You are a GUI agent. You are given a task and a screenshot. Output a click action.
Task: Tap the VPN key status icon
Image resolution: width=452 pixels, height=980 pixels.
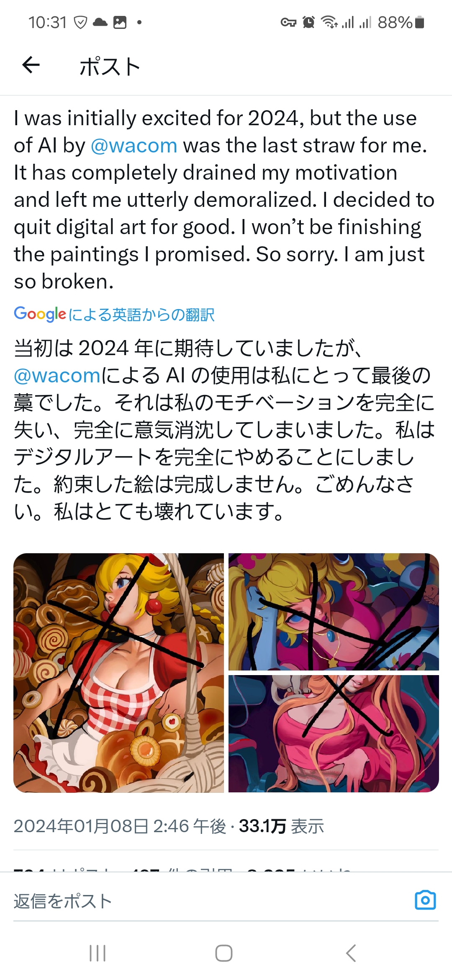click(x=288, y=22)
